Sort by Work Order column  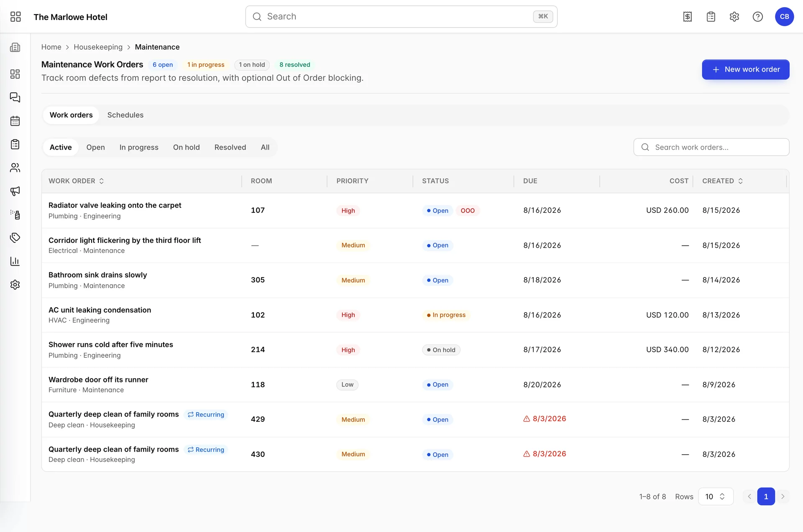point(76,181)
